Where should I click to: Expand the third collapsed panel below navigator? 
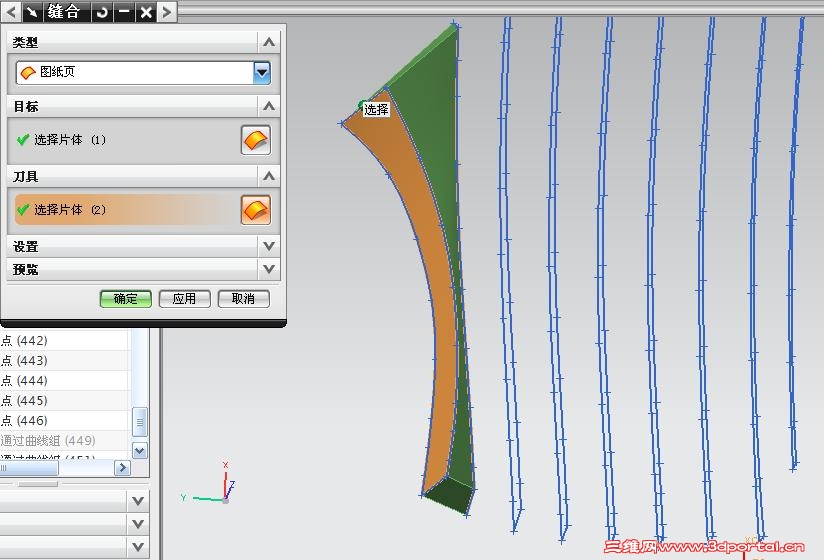[138, 547]
